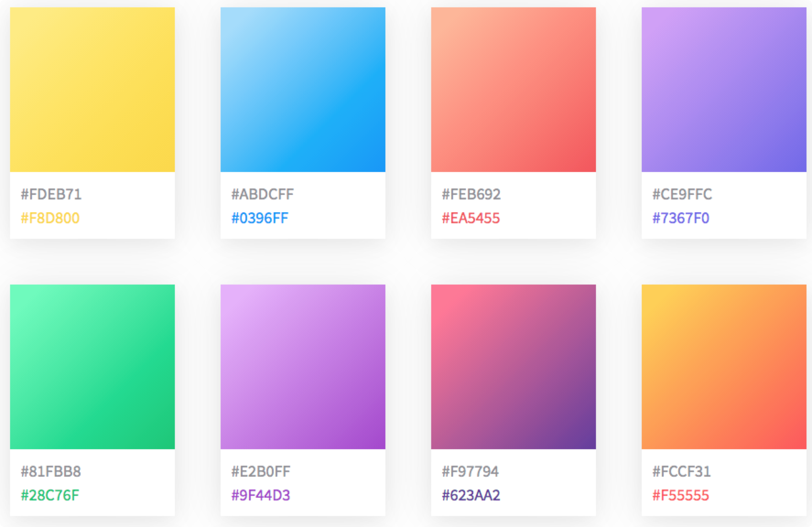Copy the #28C76F color code

coord(50,495)
